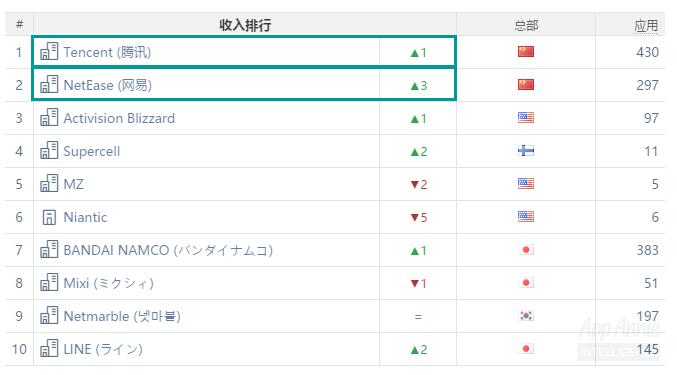Click the app count 430 for Tencent
Screen dimensions: 677x375
(647, 52)
